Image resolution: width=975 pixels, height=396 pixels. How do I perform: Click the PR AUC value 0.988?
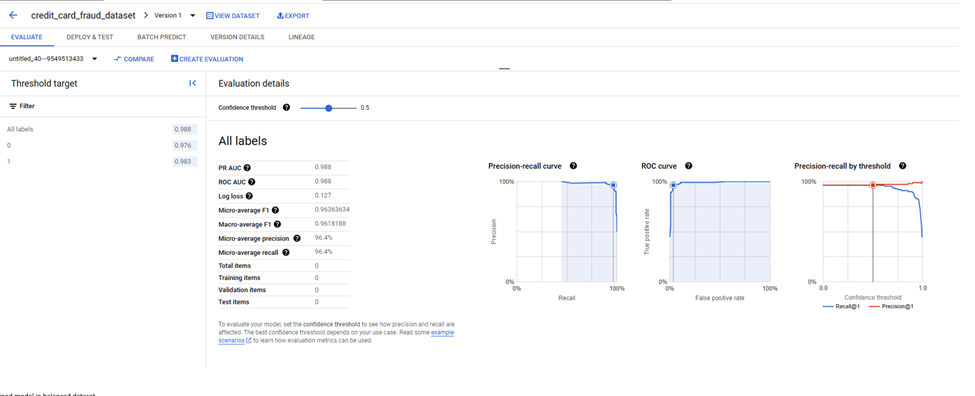tap(323, 168)
